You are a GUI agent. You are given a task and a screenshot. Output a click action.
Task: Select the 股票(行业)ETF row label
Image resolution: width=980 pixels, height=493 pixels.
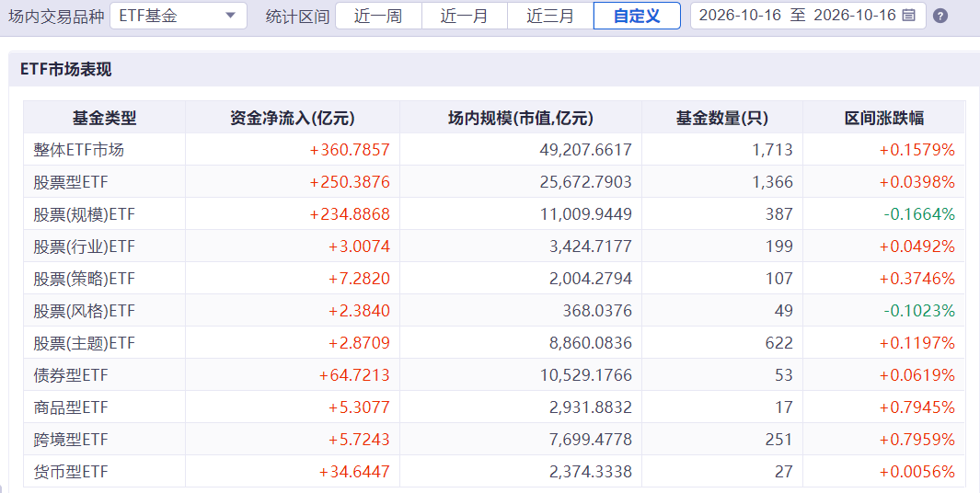(x=85, y=246)
